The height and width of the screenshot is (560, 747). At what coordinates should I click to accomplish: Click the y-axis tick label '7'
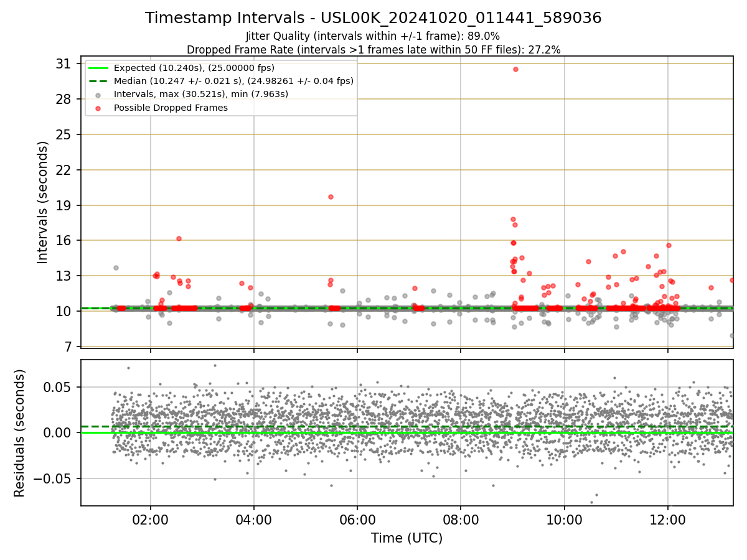(68, 347)
